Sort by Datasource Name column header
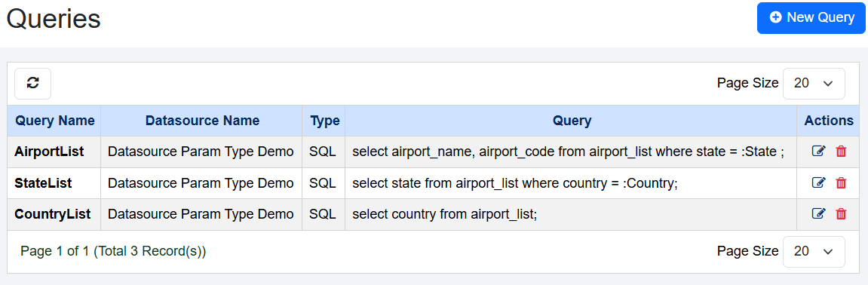The width and height of the screenshot is (868, 285). [x=202, y=121]
